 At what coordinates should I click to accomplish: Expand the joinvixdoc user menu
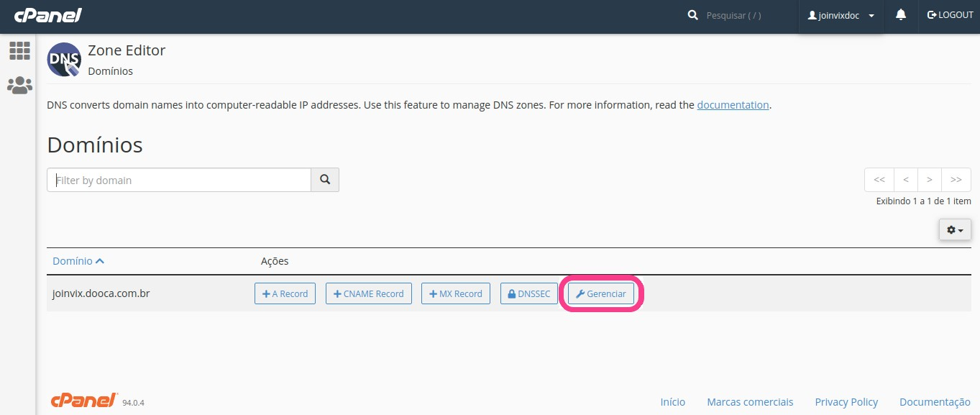(841, 16)
